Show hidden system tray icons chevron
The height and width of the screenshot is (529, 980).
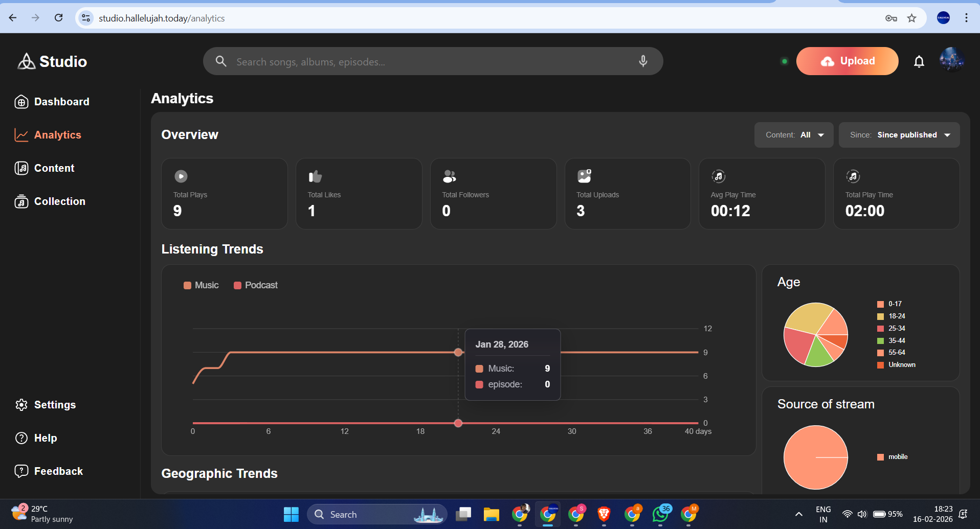tap(798, 514)
